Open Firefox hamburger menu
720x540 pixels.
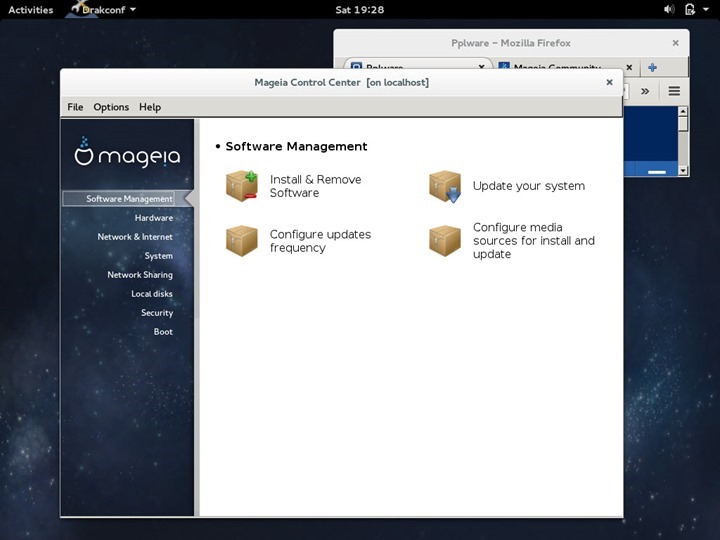coord(674,91)
